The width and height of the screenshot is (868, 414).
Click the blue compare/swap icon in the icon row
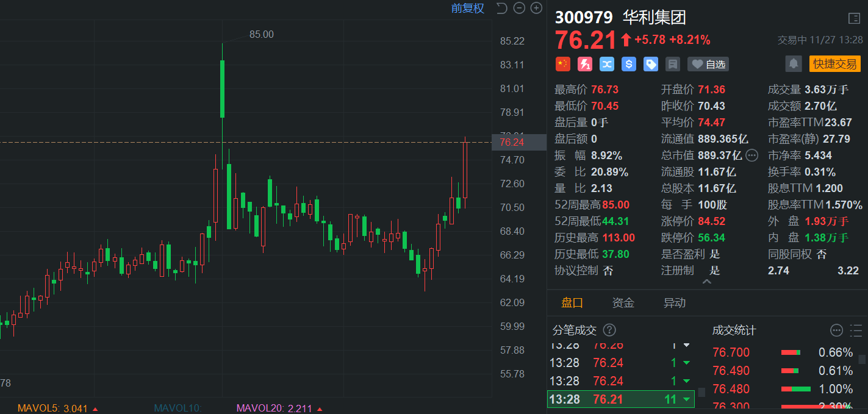coord(606,64)
